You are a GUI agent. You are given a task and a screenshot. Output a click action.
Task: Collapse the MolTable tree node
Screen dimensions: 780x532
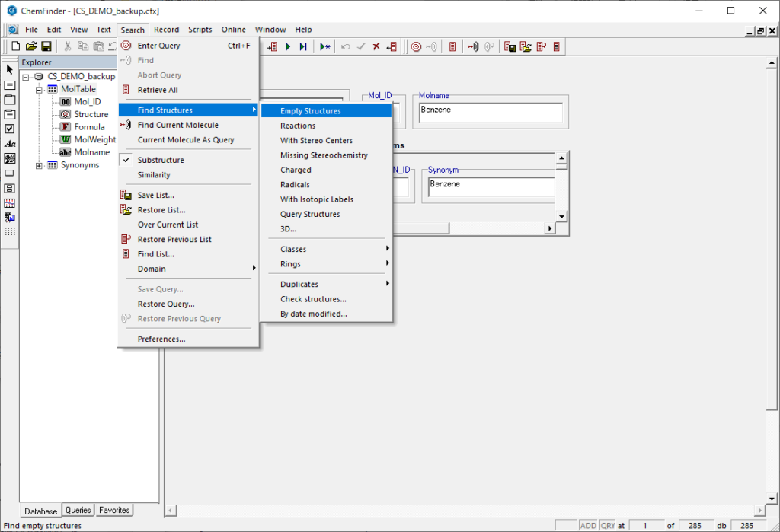pyautogui.click(x=40, y=89)
